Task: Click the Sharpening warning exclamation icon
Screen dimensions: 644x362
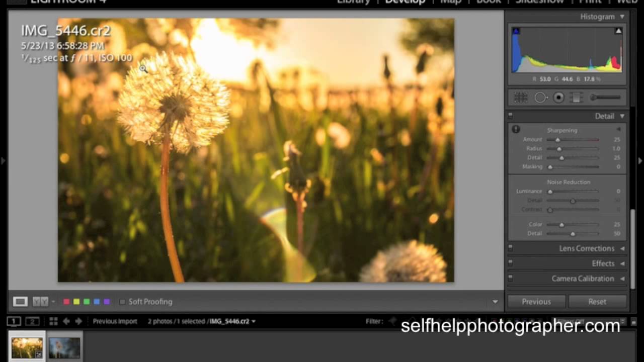Action: [516, 130]
